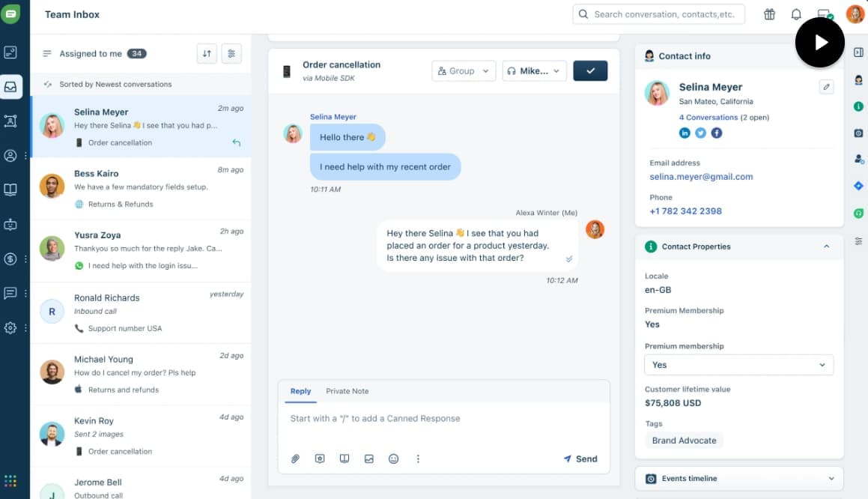Click the Send button
This screenshot has height=499, width=868.
[580, 459]
